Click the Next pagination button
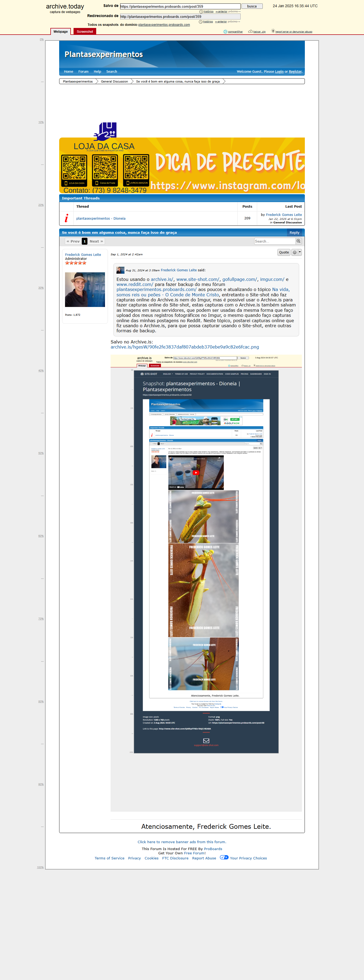The image size is (364, 980). click(x=96, y=241)
